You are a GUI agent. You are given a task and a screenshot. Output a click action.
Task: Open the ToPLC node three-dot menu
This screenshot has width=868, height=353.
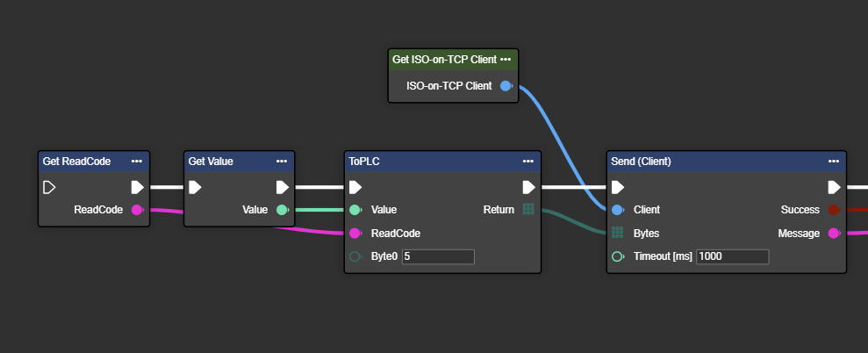(x=528, y=162)
